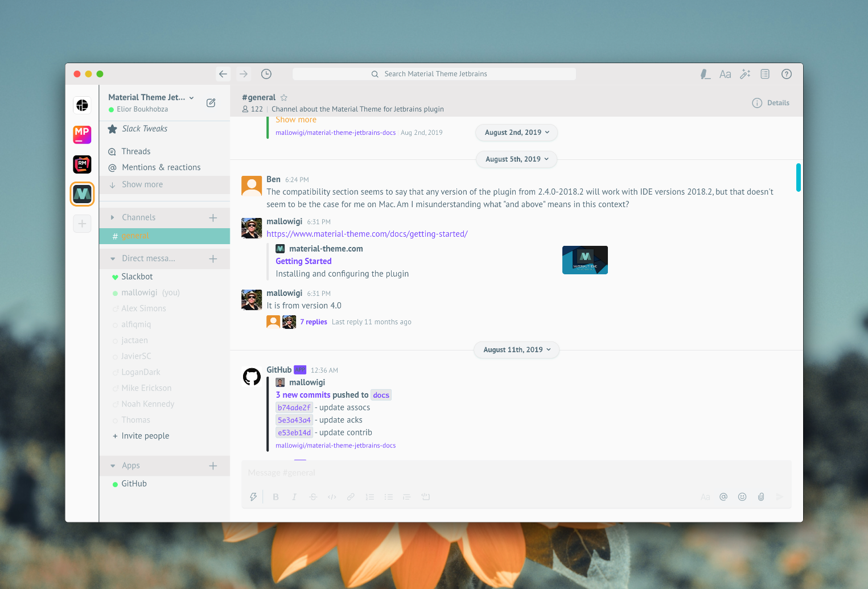This screenshot has height=589, width=868.
Task: Open the history clock icon
Action: [x=266, y=74]
